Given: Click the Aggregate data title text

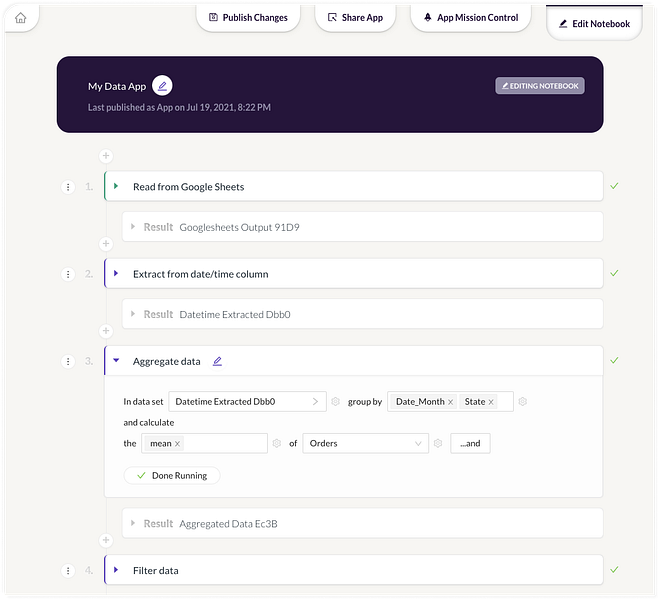Looking at the screenshot, I should click(166, 361).
